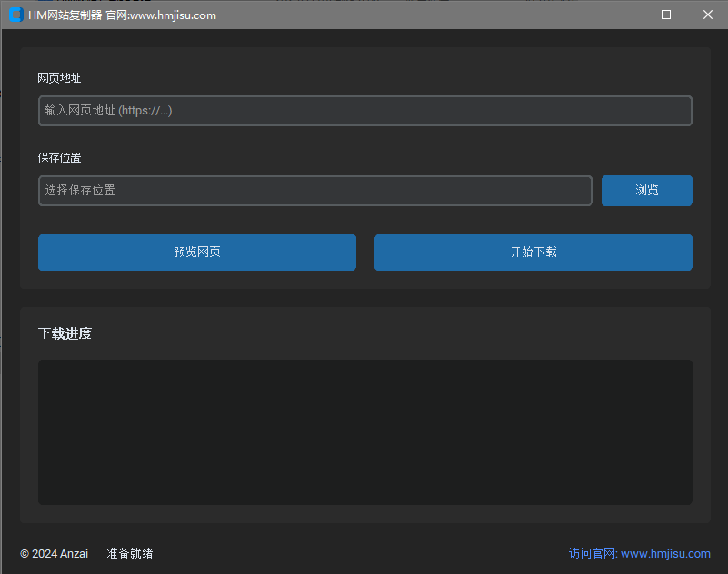This screenshot has width=728, height=574.
Task: Click the HM app icon in title bar
Action: (x=16, y=15)
